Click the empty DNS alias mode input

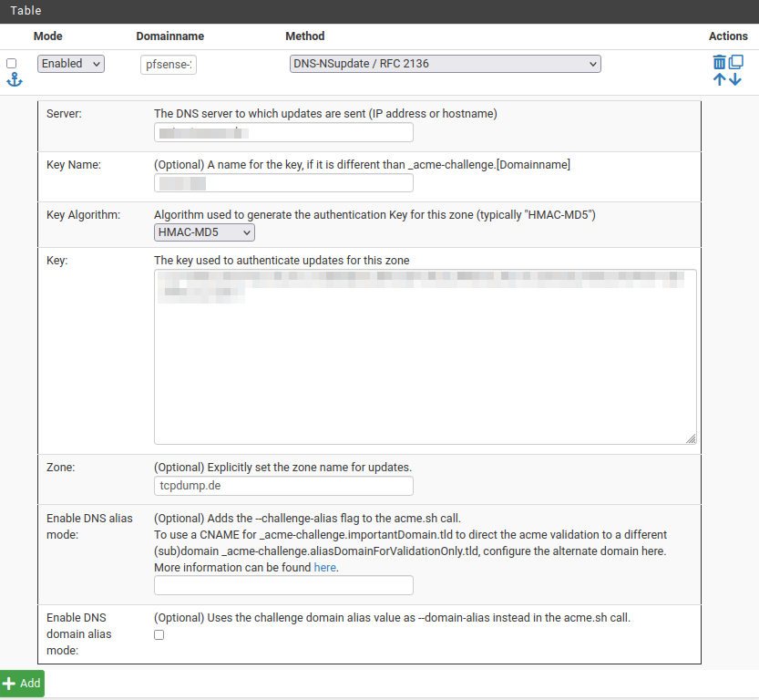point(283,585)
